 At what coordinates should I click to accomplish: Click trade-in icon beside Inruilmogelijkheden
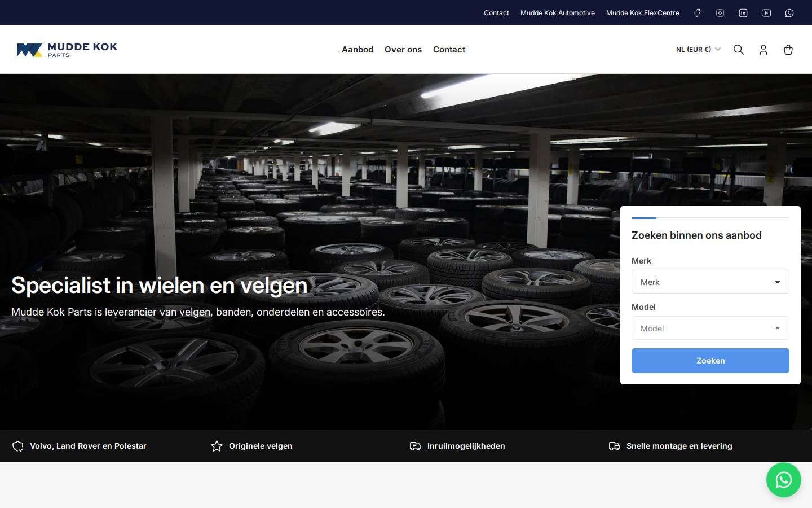[416, 446]
